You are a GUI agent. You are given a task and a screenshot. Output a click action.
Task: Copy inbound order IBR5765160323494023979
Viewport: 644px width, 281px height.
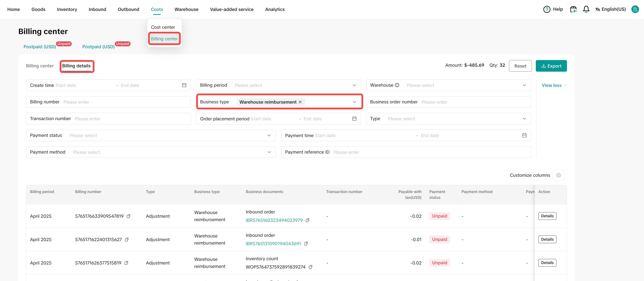(x=307, y=220)
